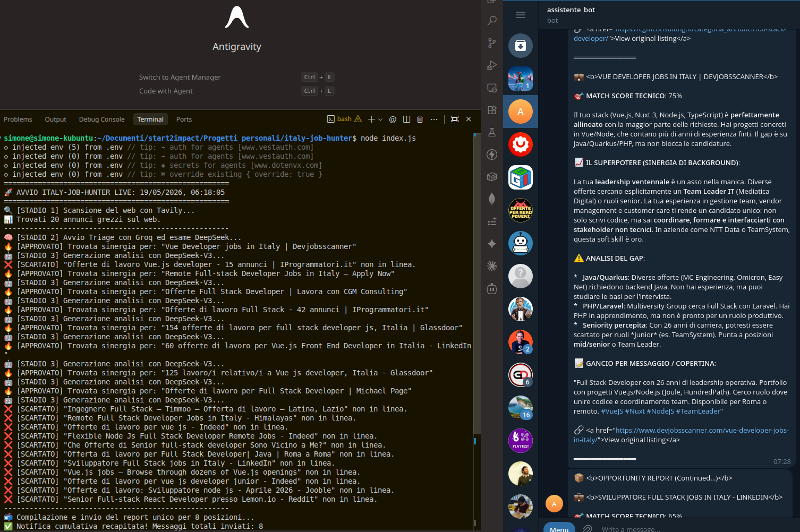
Task: Click the #VueJS hashtag in the message
Action: pos(612,411)
